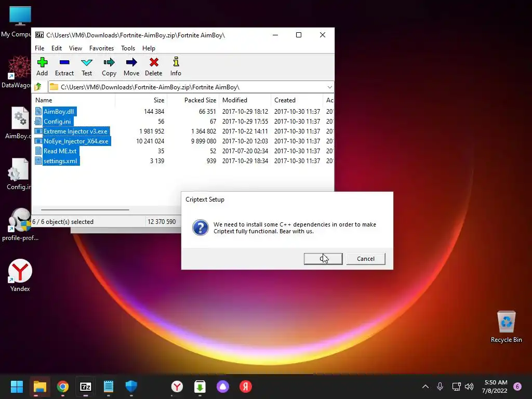Open the clock and date panel
Image resolution: width=532 pixels, height=399 pixels.
(x=495, y=387)
